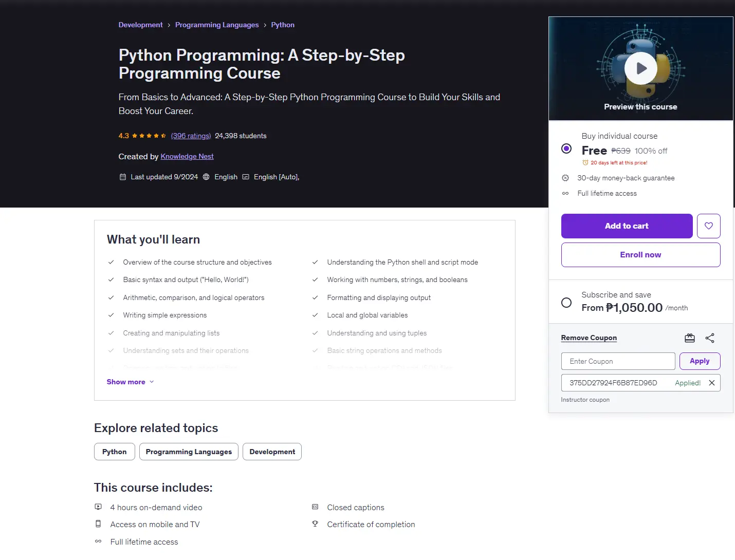Click the alarm clock icon near price deadline
The height and width of the screenshot is (560, 735).
pos(585,163)
